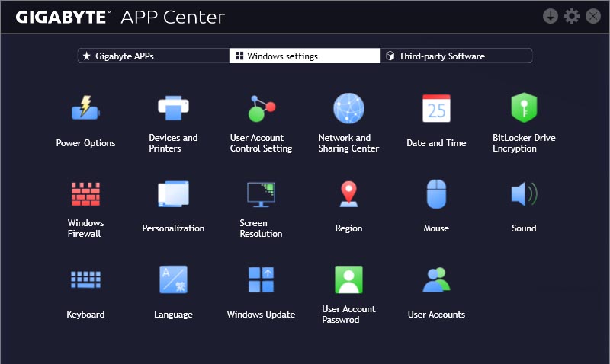Open User Account Password setting
This screenshot has height=364, width=610.
[348, 279]
